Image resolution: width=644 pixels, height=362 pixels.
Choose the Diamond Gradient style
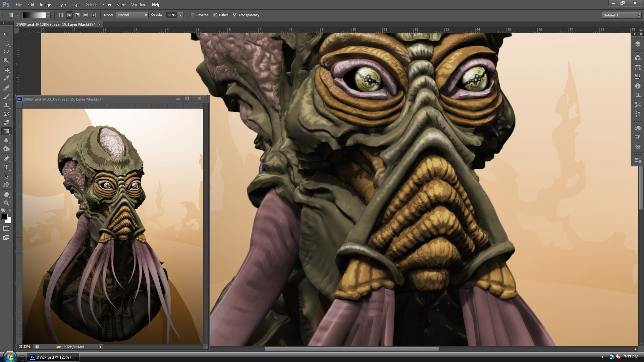(94, 15)
